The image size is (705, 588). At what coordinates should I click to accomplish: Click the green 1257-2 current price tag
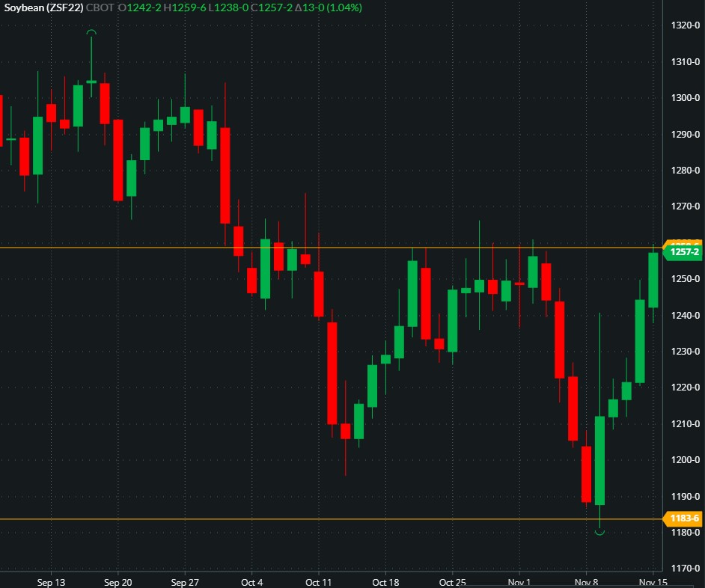tap(684, 252)
